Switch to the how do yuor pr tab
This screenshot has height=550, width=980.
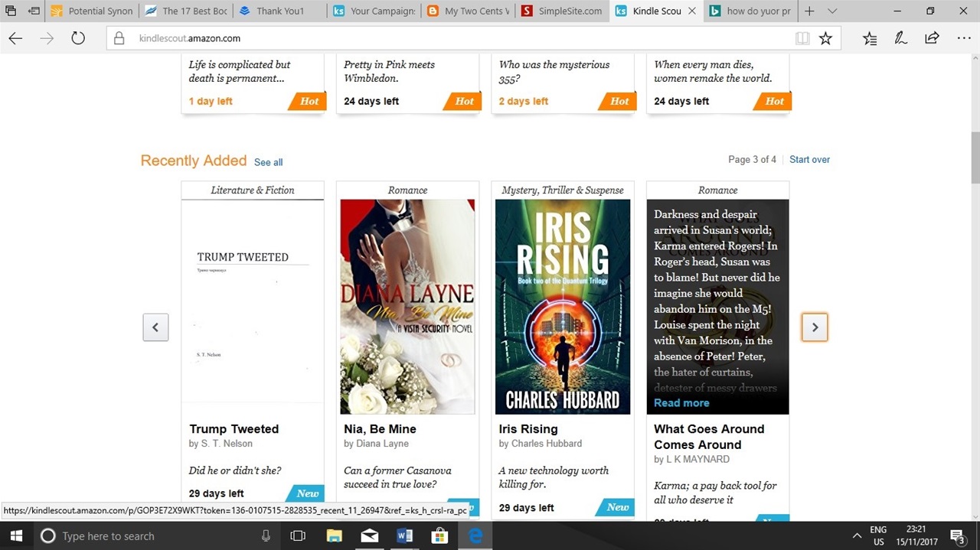(x=750, y=11)
